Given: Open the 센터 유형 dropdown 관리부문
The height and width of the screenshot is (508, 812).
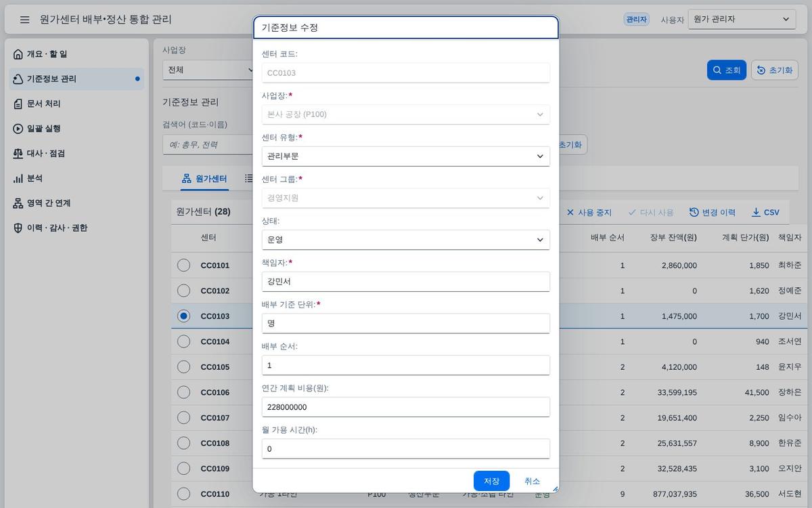Looking at the screenshot, I should [405, 156].
